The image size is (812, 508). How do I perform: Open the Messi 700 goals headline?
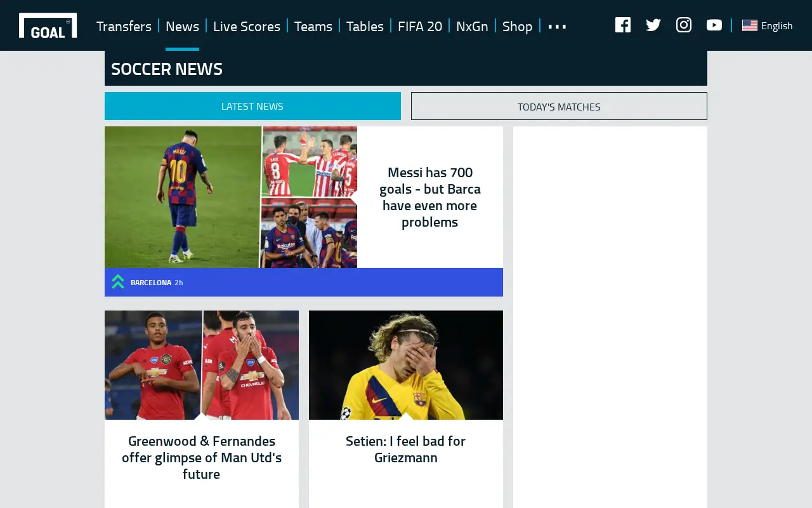430,197
